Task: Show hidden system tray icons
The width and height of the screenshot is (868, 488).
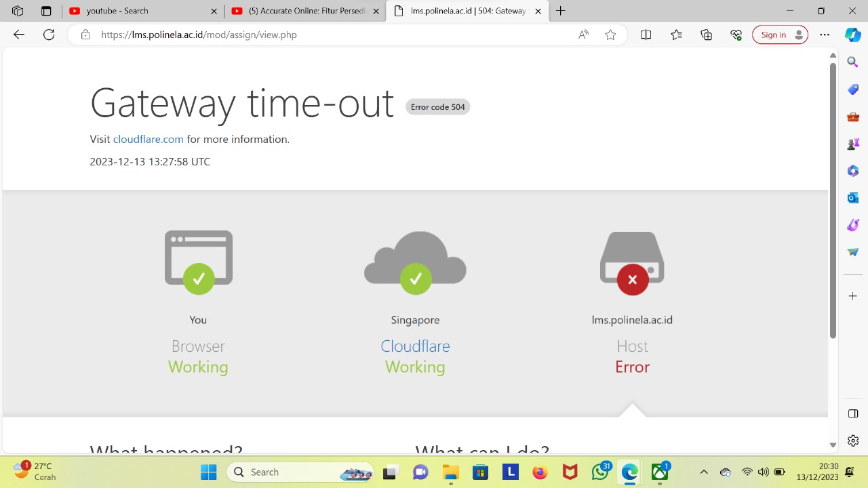Action: (x=704, y=472)
